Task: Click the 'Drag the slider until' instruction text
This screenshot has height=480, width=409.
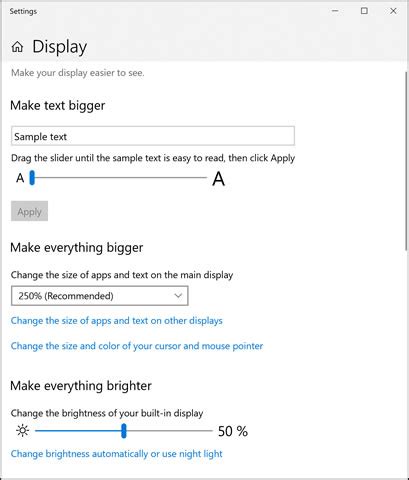Action: [153, 158]
